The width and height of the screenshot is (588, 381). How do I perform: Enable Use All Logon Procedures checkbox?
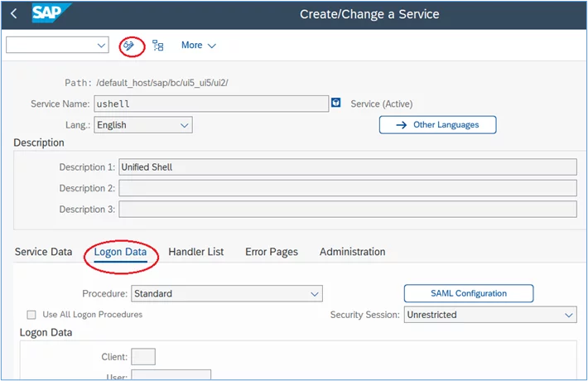tap(31, 315)
